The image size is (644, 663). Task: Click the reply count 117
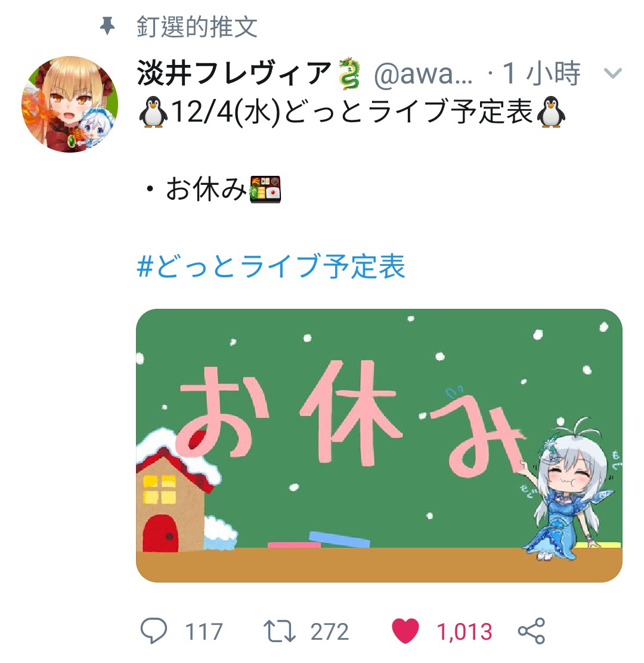click(x=204, y=632)
